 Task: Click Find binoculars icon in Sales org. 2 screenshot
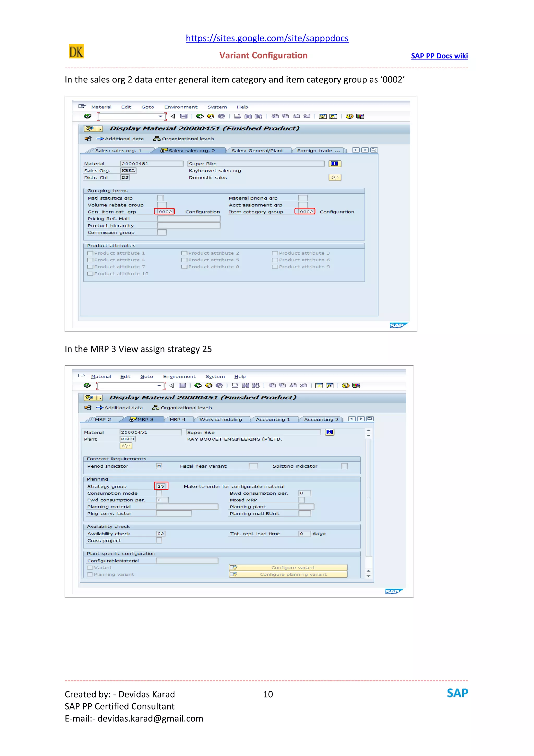[x=248, y=116]
